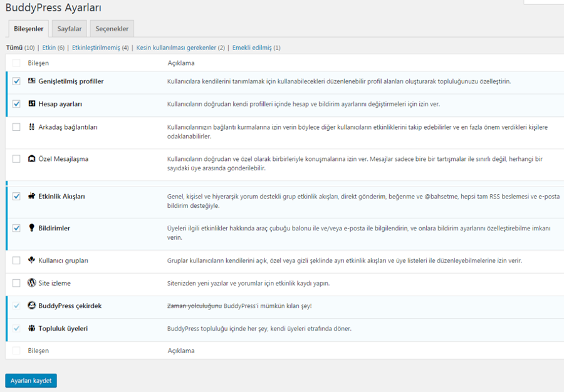
Task: Click the BuddyPress çekirdek locked checkbox
Action: coord(16,306)
